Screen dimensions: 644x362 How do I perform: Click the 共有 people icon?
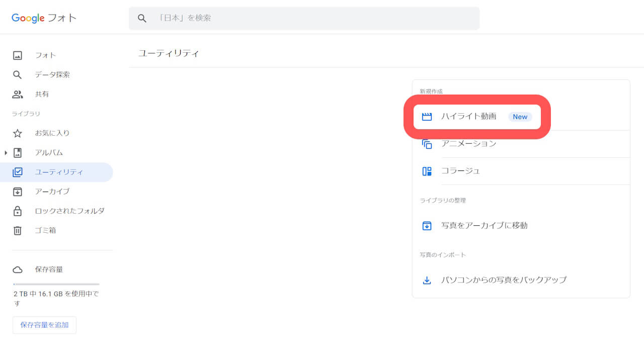click(18, 94)
